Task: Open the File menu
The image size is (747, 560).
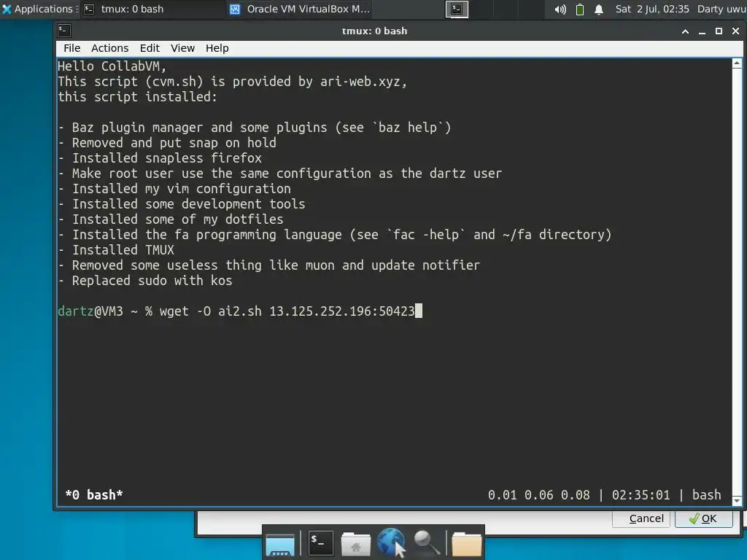Action: 72,48
